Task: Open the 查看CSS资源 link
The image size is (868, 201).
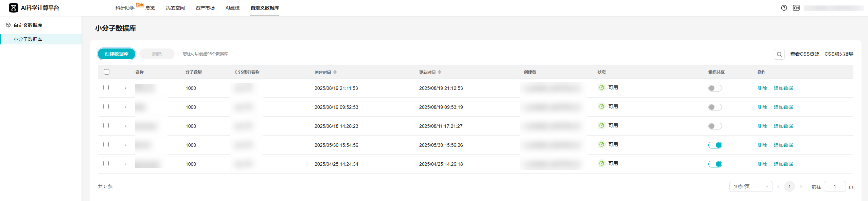Action: pyautogui.click(x=804, y=54)
